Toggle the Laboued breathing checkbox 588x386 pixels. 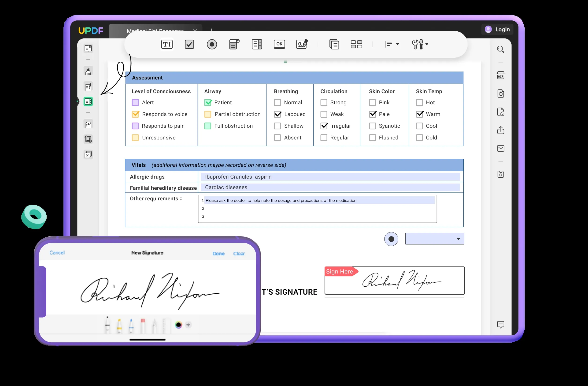pos(277,114)
